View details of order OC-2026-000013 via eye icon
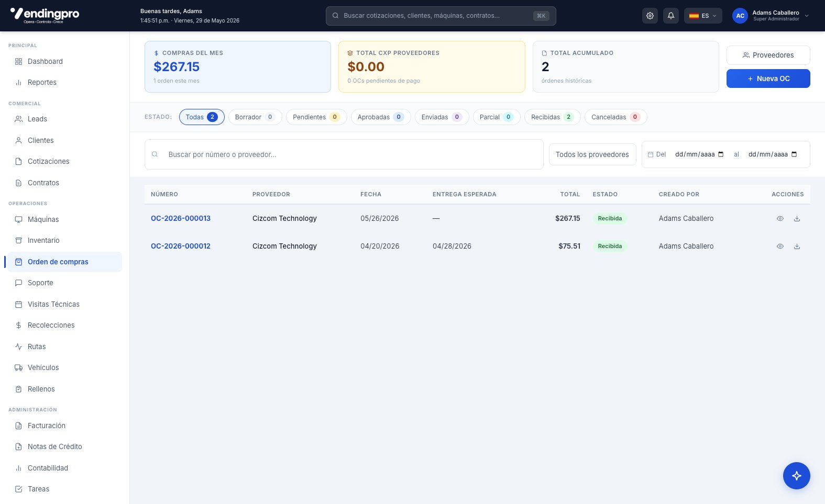The width and height of the screenshot is (825, 504). pos(780,219)
